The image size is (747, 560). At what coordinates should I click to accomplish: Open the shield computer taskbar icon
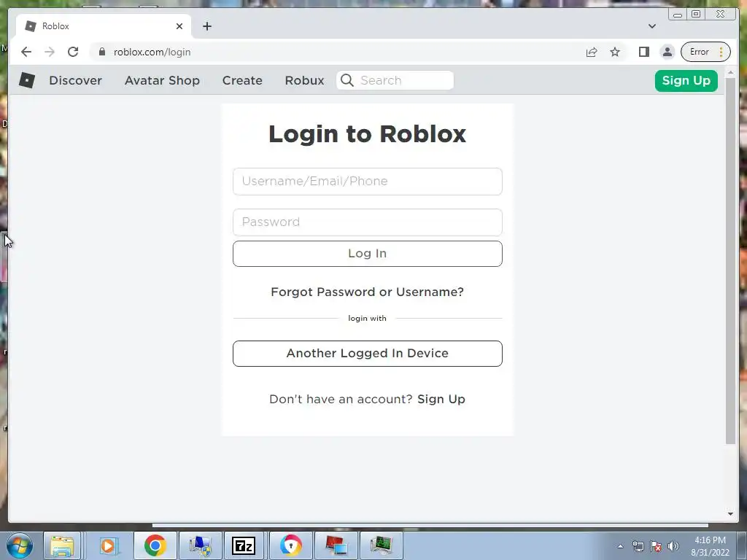(x=200, y=545)
